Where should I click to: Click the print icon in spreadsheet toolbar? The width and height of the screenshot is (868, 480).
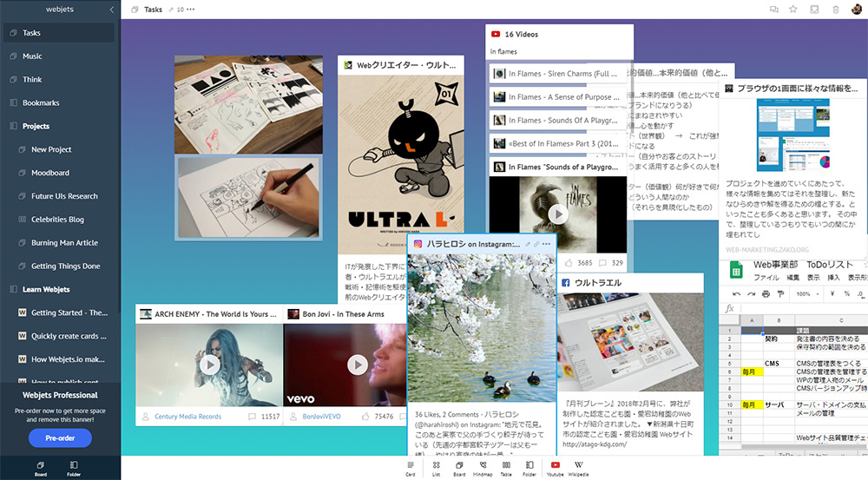tap(766, 294)
